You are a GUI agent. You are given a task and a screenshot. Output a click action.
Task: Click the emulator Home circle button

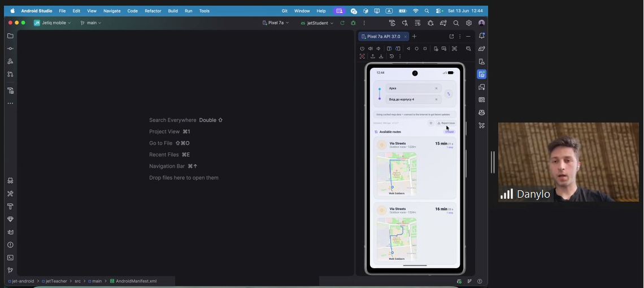click(416, 49)
